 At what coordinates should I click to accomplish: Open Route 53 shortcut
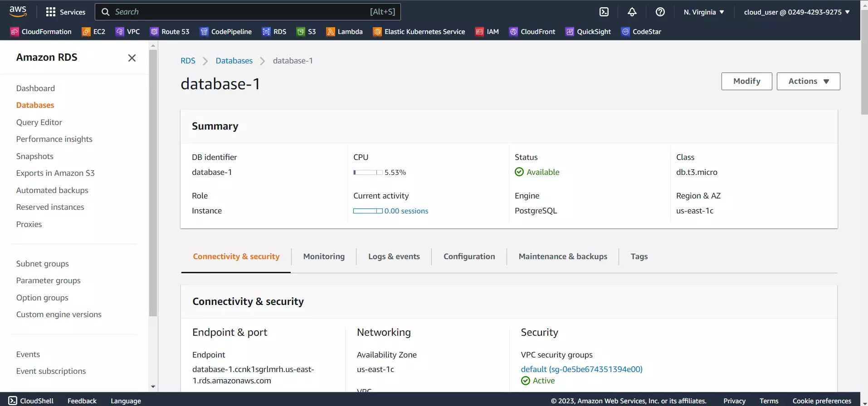(x=170, y=32)
